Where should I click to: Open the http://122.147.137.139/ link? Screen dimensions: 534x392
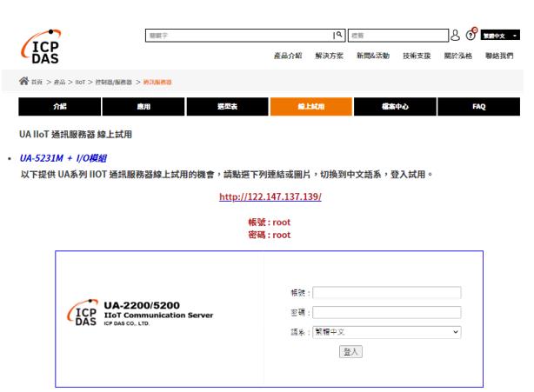click(270, 196)
